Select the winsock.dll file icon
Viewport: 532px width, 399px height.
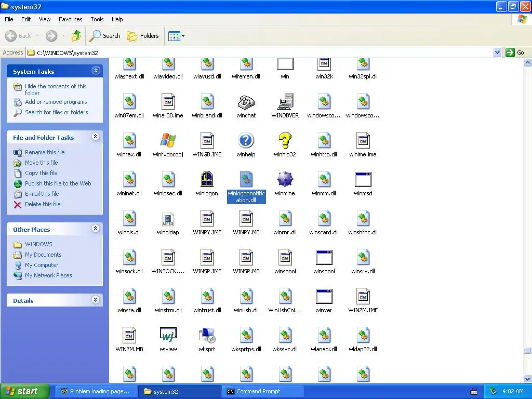point(129,257)
